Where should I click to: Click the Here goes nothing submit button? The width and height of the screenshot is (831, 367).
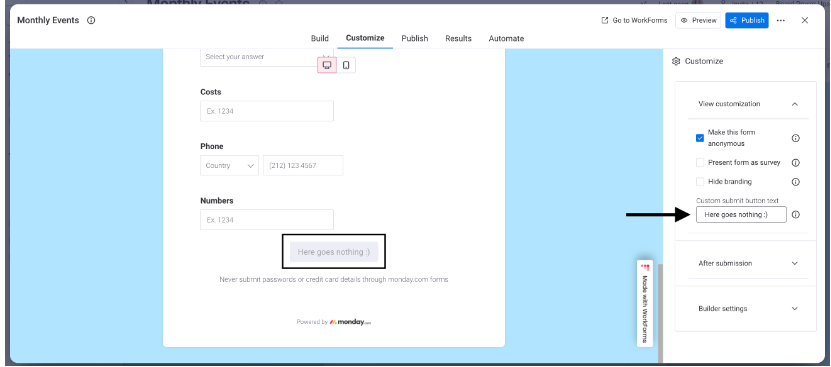pos(334,252)
